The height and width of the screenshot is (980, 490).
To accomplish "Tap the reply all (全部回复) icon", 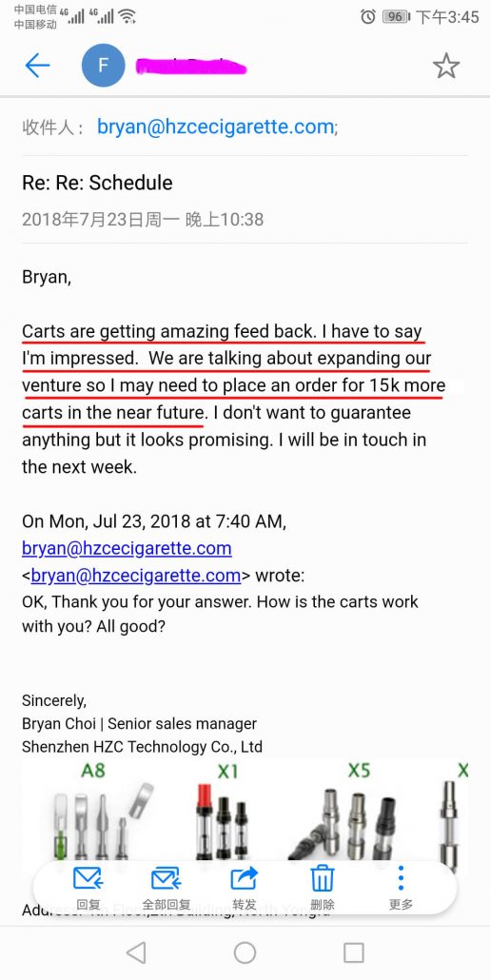I will [x=167, y=888].
